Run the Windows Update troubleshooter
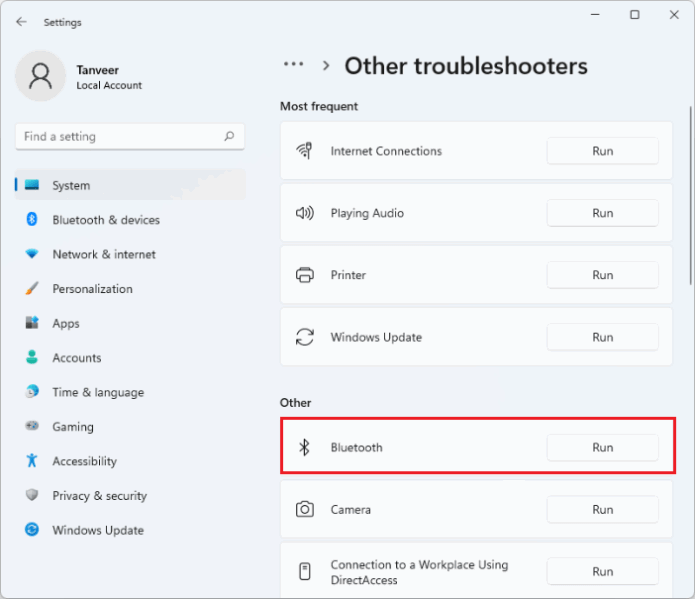 (x=602, y=337)
